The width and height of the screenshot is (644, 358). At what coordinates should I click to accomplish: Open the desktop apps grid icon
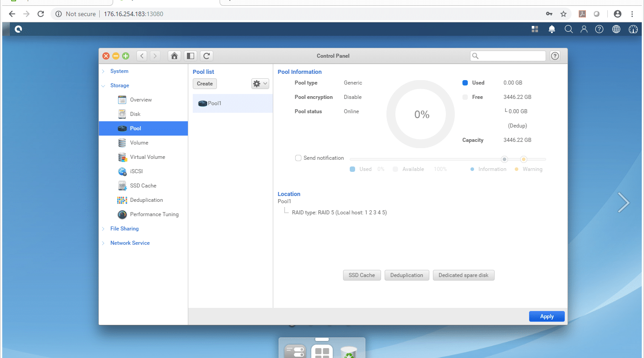(535, 29)
